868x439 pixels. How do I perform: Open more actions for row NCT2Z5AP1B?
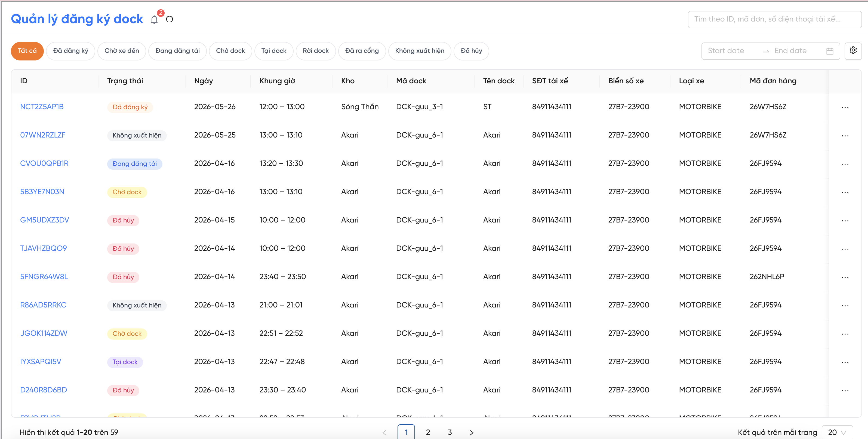[845, 107]
